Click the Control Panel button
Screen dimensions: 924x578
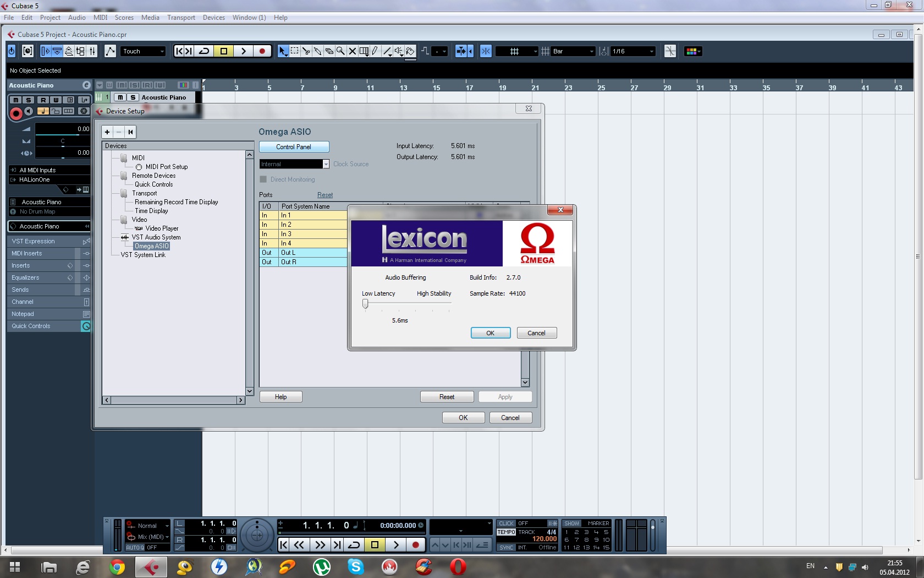[294, 147]
